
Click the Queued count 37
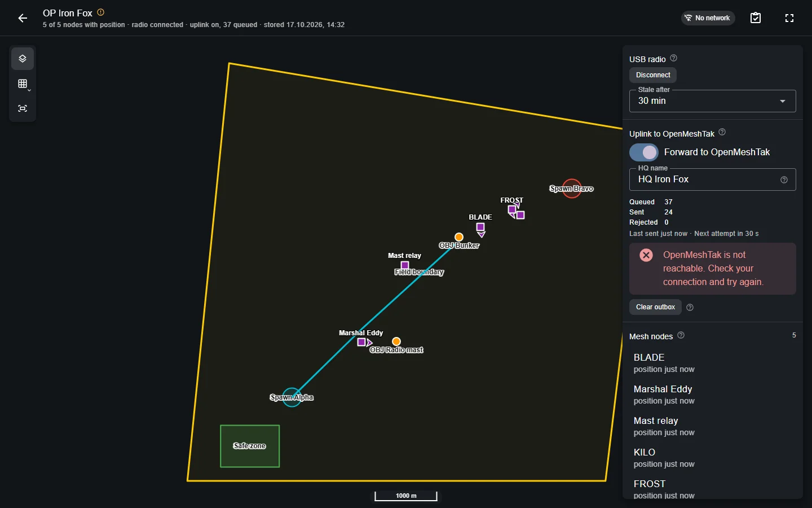click(668, 202)
